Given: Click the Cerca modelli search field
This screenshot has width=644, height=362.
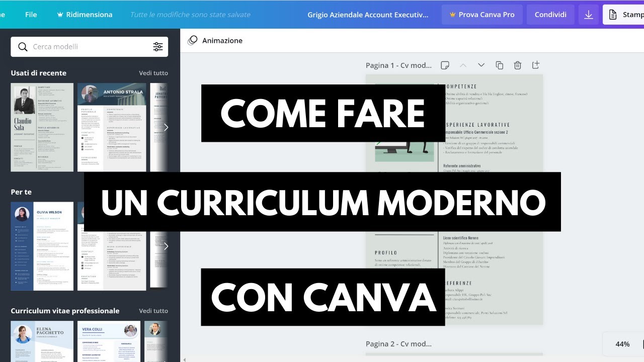Looking at the screenshot, I should click(x=90, y=47).
